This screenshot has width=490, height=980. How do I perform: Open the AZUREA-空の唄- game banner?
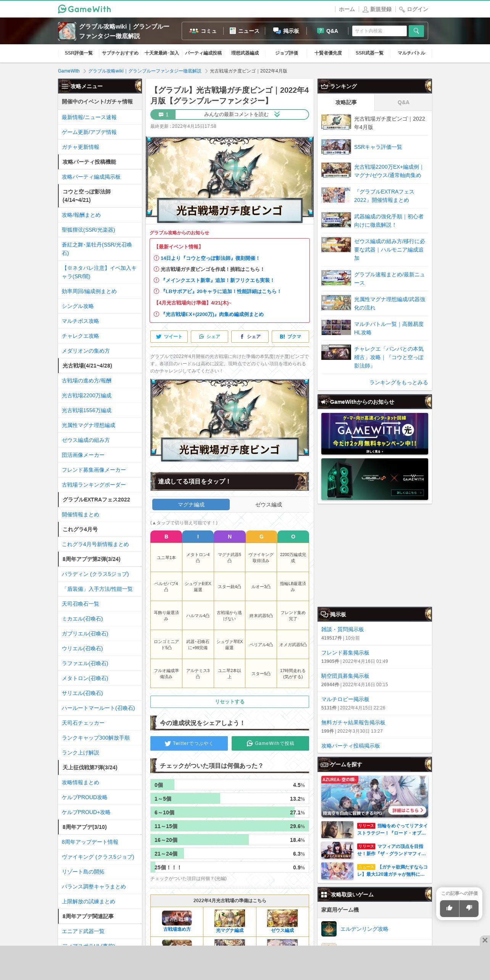375,796
